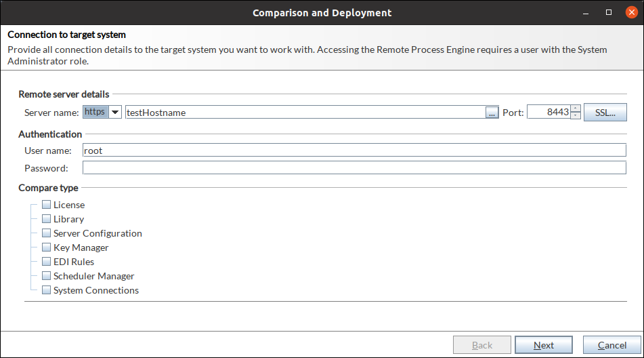644x358 pixels.
Task: Check the Library compare option
Action: click(47, 219)
